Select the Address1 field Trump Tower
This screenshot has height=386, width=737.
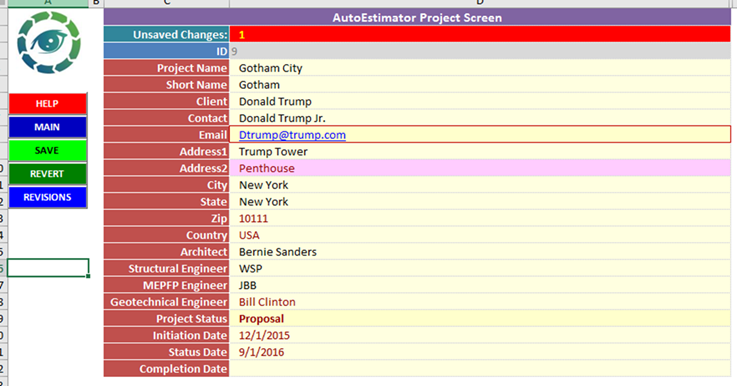pos(480,151)
